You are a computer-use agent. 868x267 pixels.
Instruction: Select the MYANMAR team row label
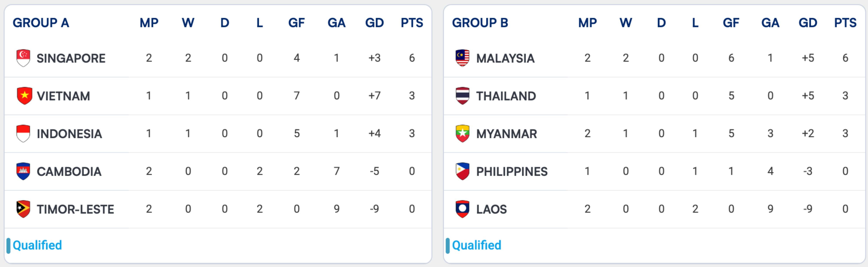(506, 134)
